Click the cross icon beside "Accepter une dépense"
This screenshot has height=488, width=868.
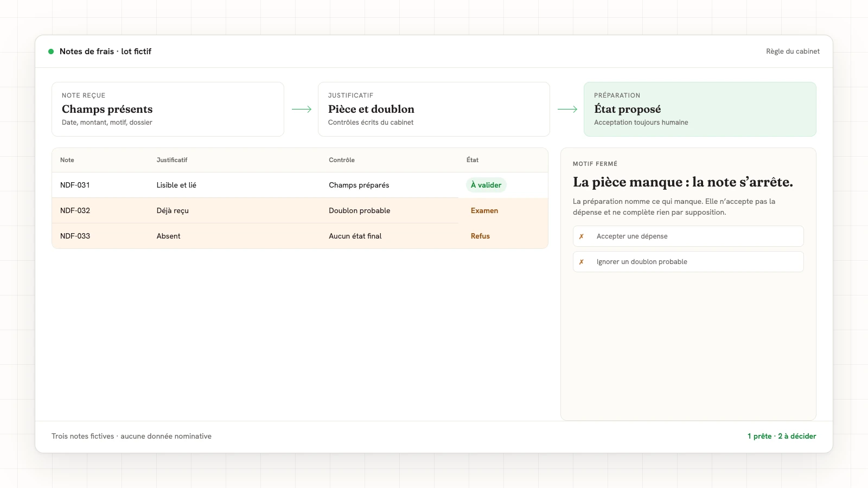coord(582,236)
